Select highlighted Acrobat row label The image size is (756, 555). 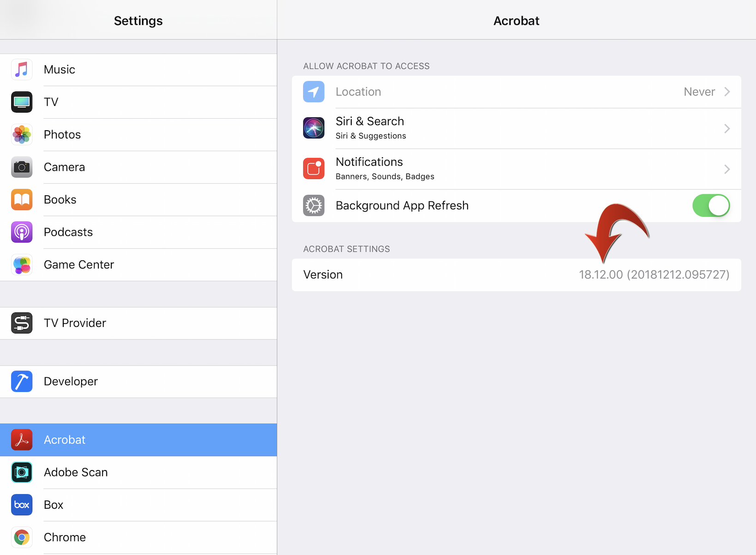[x=65, y=440]
